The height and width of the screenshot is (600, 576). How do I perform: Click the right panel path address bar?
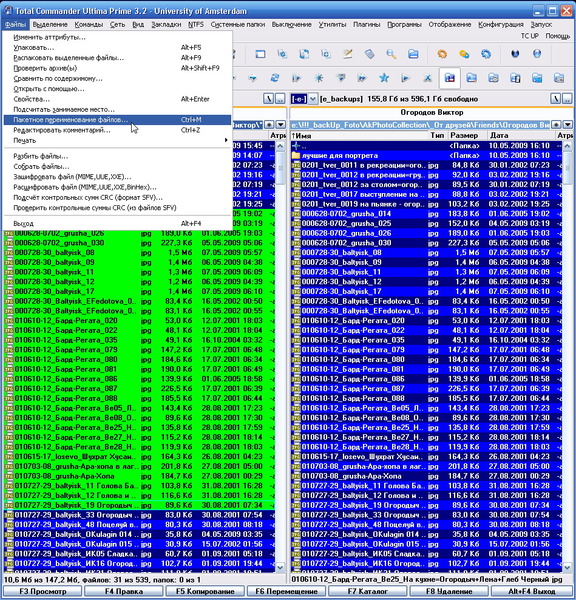coord(420,125)
